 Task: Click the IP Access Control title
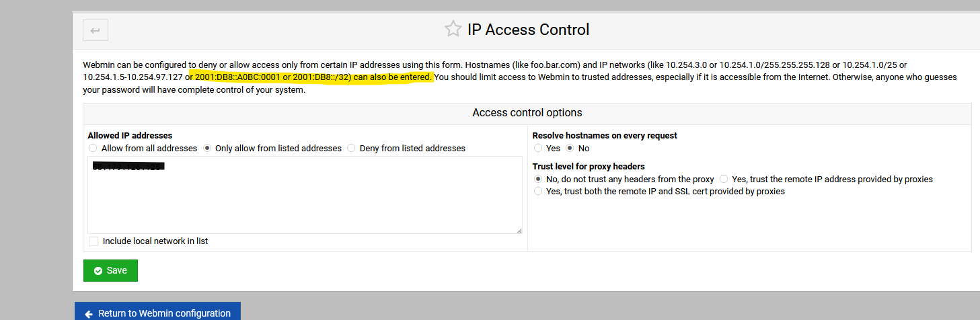tap(528, 30)
